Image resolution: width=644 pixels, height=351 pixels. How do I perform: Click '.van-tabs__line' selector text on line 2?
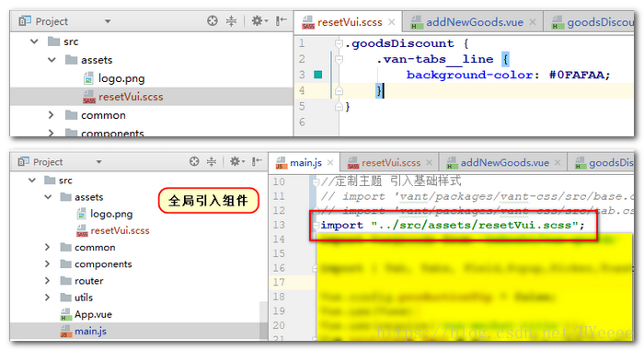(x=435, y=59)
